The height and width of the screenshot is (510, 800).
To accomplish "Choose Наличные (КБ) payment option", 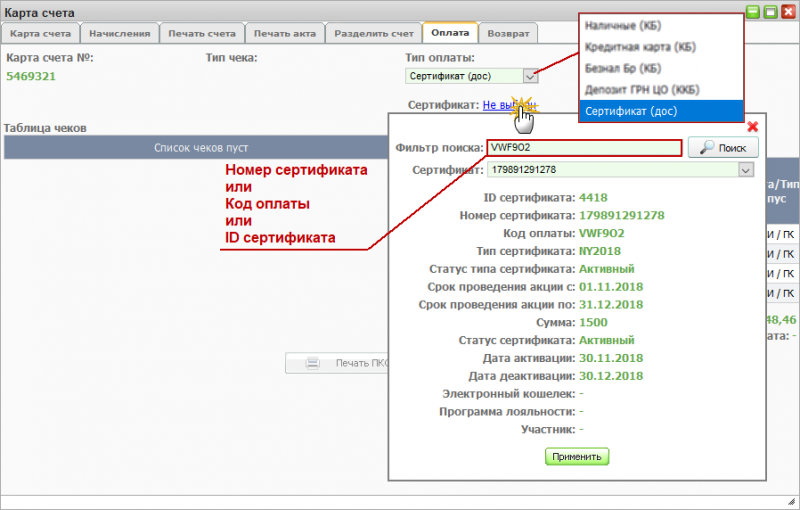I will 622,26.
